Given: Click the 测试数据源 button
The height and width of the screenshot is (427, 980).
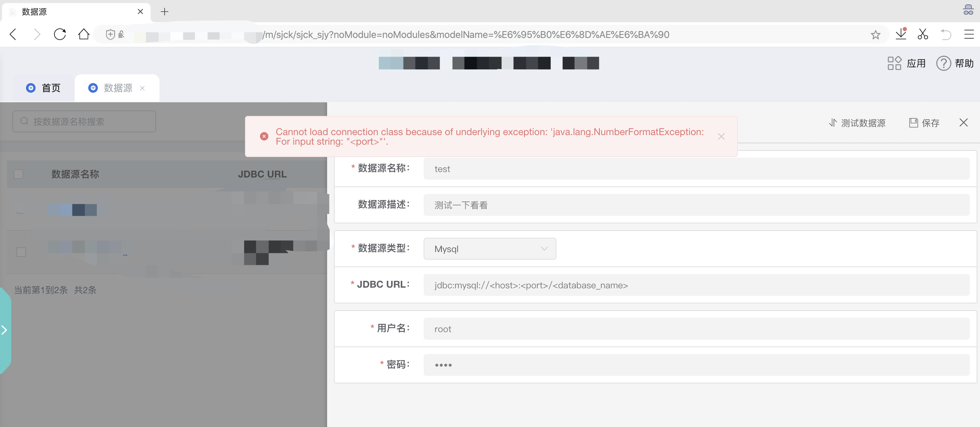Looking at the screenshot, I should [857, 123].
